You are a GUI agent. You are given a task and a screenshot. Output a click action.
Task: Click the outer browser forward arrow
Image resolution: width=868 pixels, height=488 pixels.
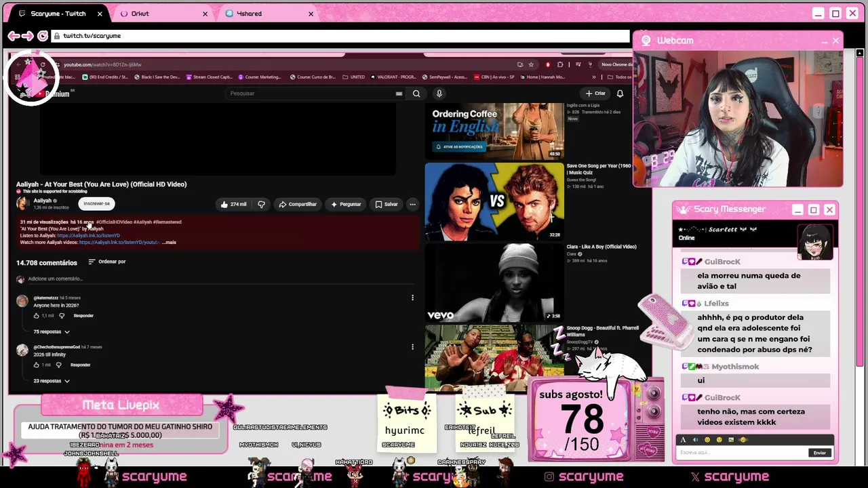pyautogui.click(x=27, y=36)
